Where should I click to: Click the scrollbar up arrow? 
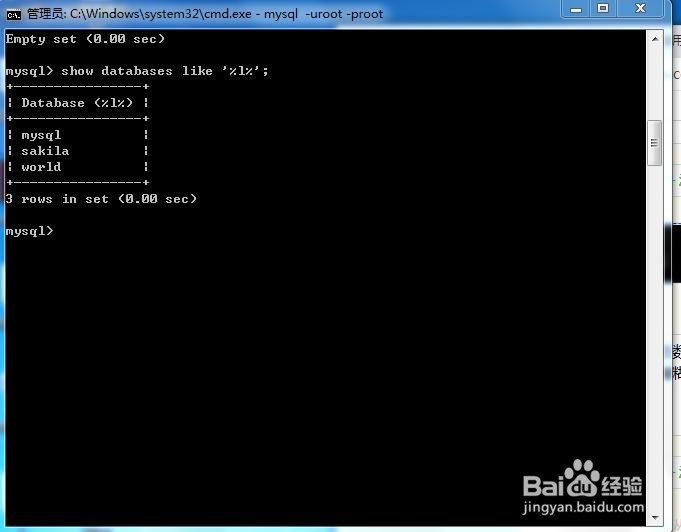(x=655, y=39)
